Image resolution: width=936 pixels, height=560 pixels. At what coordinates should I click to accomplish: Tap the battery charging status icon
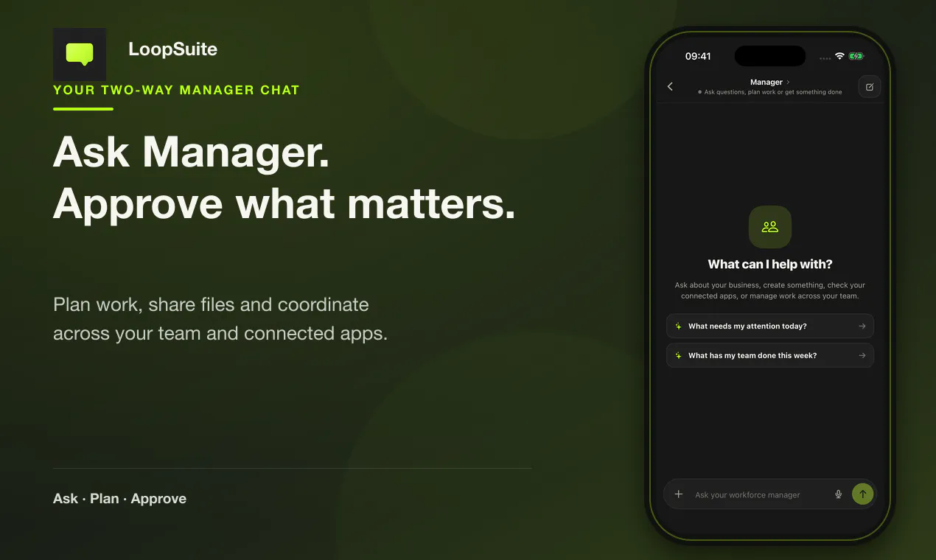point(856,56)
